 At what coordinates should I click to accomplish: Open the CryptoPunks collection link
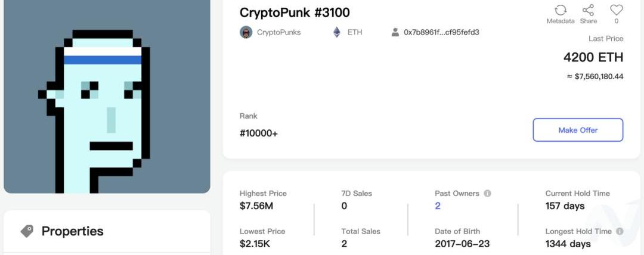[279, 32]
